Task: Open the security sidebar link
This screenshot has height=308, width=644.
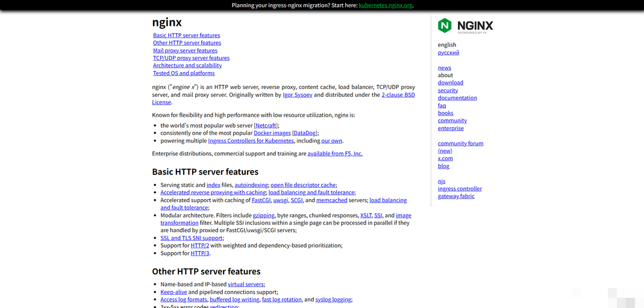Action: [x=448, y=90]
